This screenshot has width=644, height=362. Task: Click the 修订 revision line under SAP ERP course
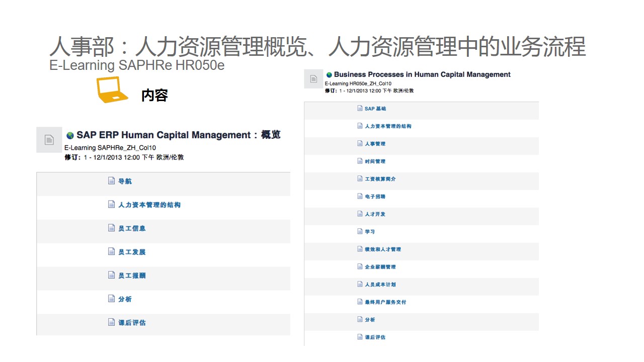(124, 157)
